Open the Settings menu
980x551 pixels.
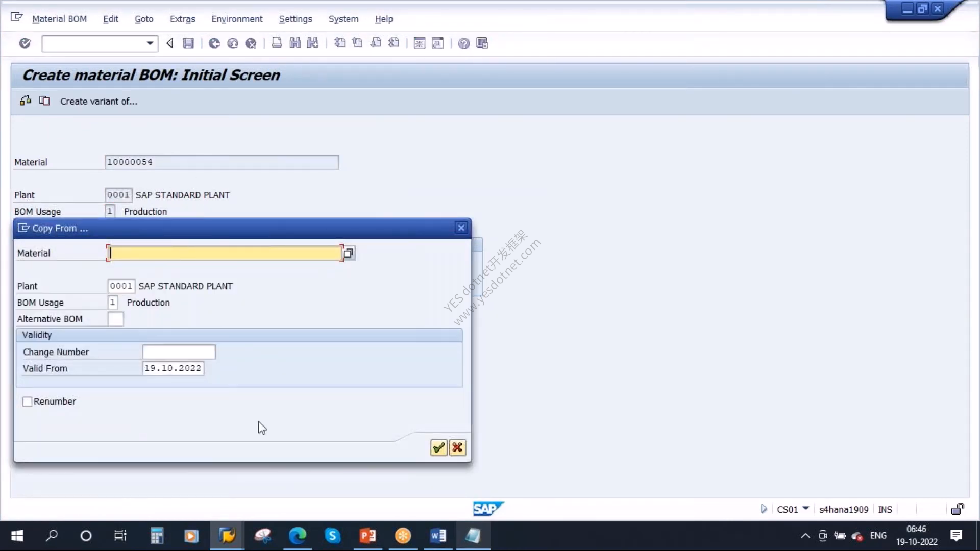coord(296,19)
